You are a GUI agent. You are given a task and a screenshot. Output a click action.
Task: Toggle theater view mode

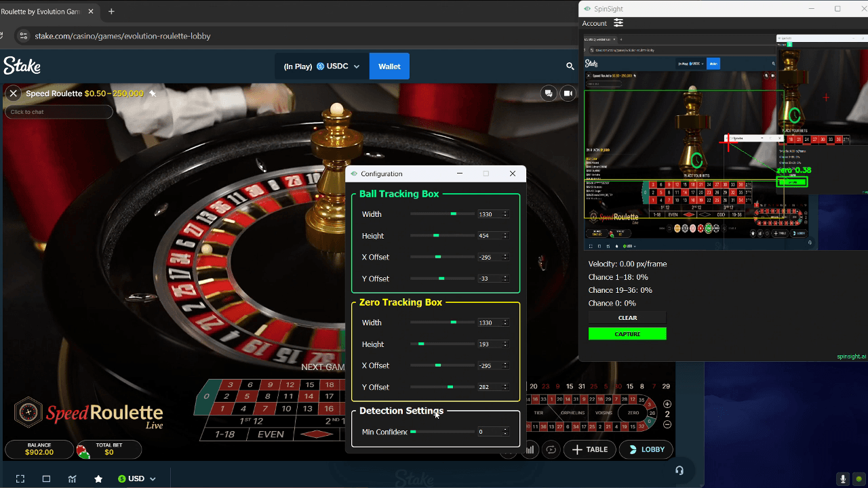[45, 479]
